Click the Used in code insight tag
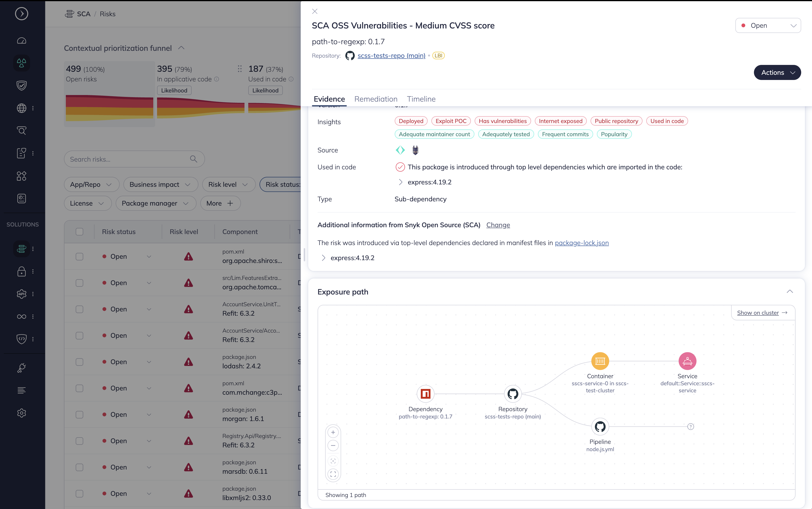Screen dimensions: 812x509 [667, 121]
